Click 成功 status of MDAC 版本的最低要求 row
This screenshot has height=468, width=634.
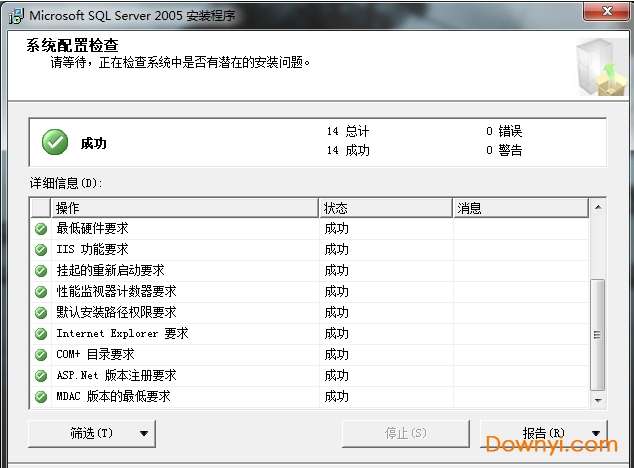click(336, 397)
